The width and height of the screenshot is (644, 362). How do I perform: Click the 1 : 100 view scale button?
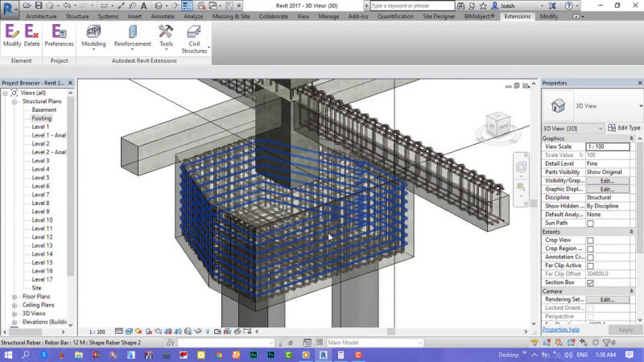coord(97,331)
